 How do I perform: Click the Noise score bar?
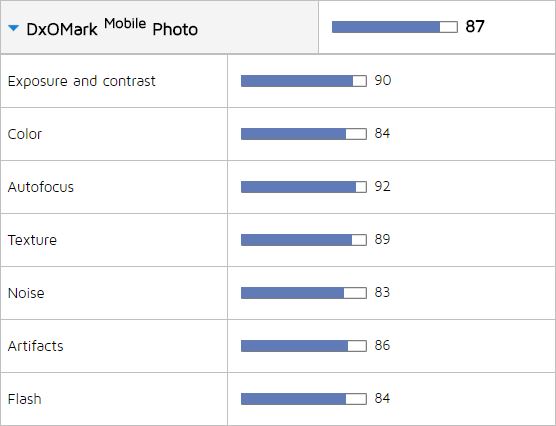pos(304,293)
